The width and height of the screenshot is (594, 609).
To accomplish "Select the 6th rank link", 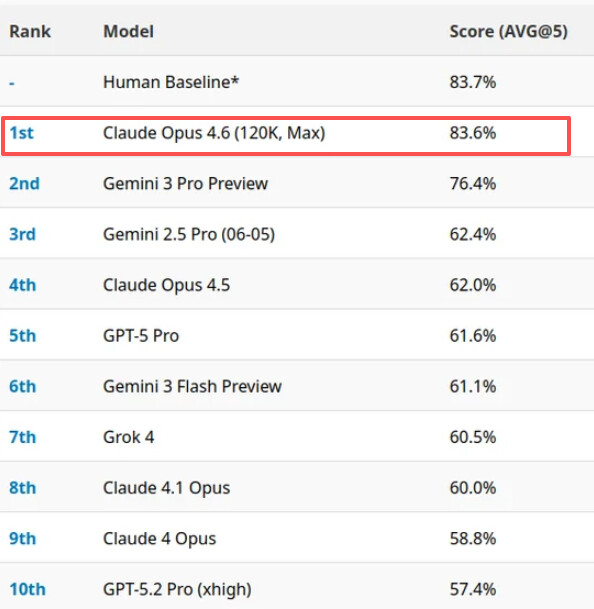I will [x=23, y=386].
